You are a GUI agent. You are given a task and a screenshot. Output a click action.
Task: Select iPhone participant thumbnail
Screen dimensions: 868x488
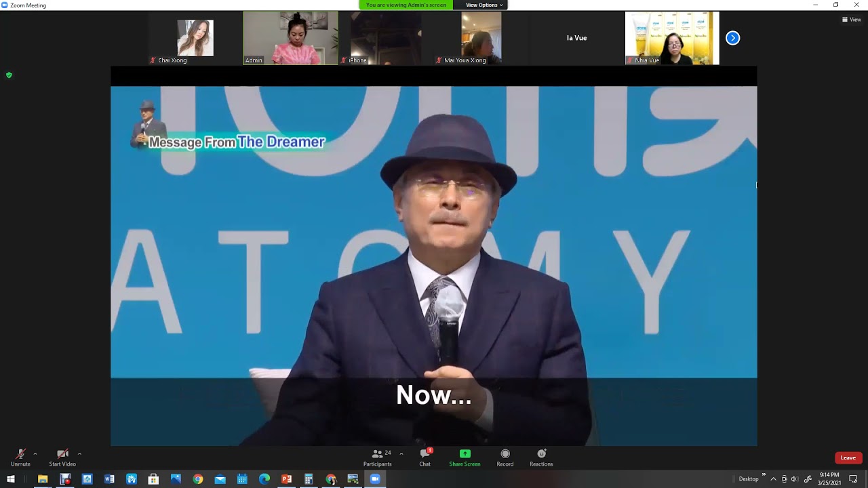[x=386, y=38]
